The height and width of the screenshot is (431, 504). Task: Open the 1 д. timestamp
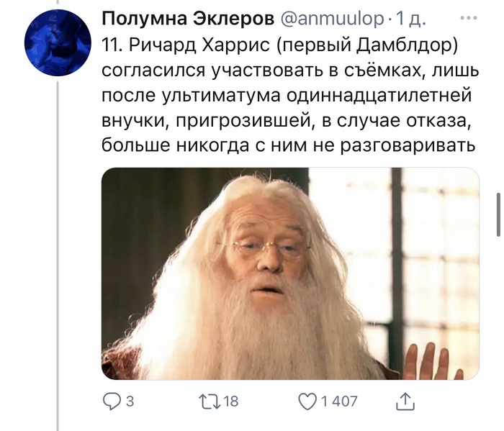click(410, 19)
